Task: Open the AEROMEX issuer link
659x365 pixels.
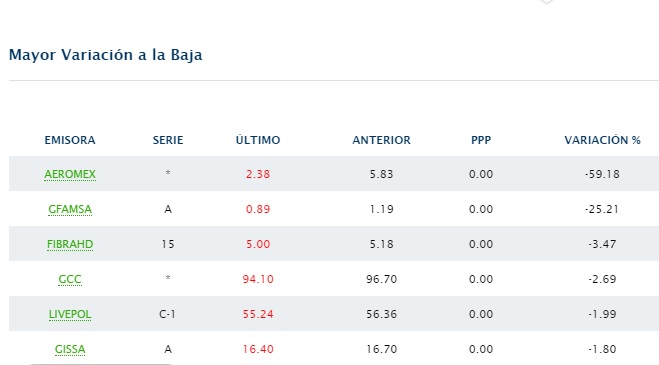Action: coord(70,174)
